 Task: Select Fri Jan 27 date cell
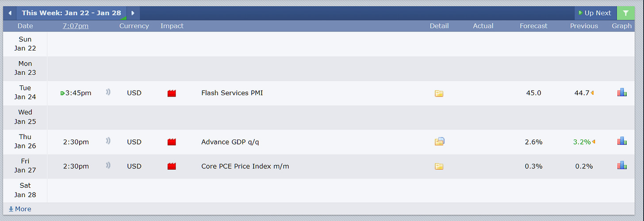[x=25, y=166]
